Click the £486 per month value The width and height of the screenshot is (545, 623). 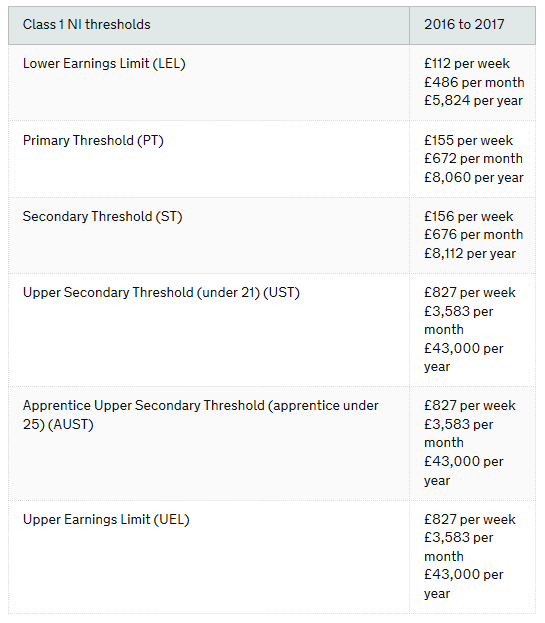pyautogui.click(x=474, y=82)
